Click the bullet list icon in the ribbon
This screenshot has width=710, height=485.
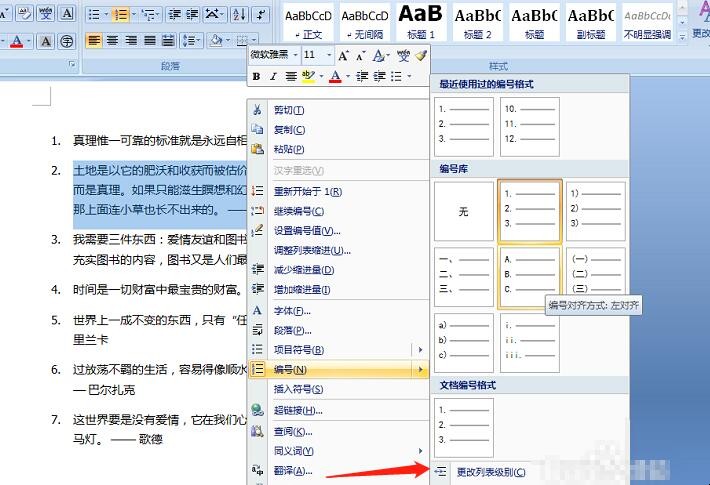tap(91, 15)
